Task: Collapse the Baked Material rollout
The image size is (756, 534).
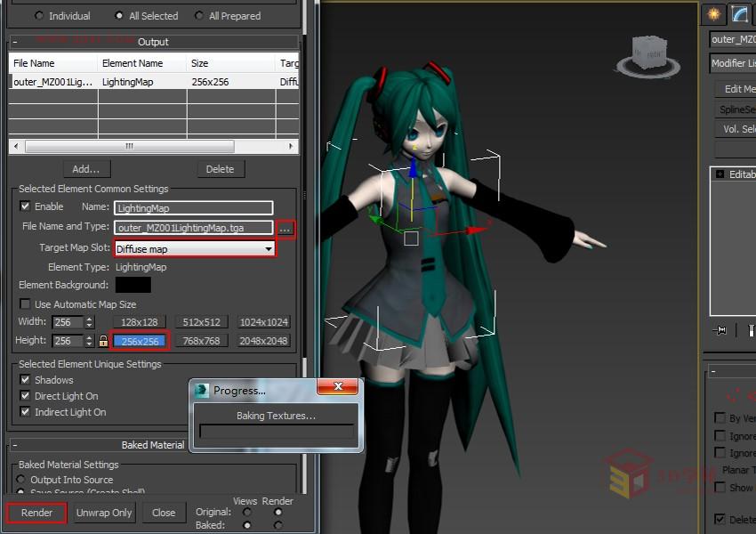Action: coord(15,445)
